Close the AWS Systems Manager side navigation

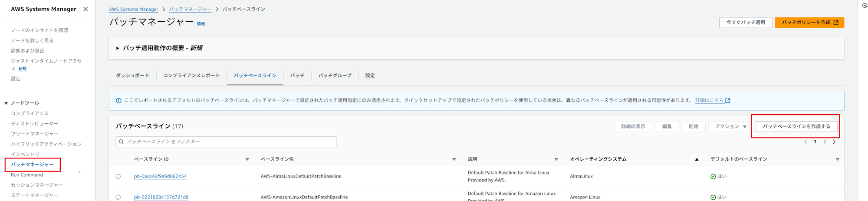pos(85,9)
